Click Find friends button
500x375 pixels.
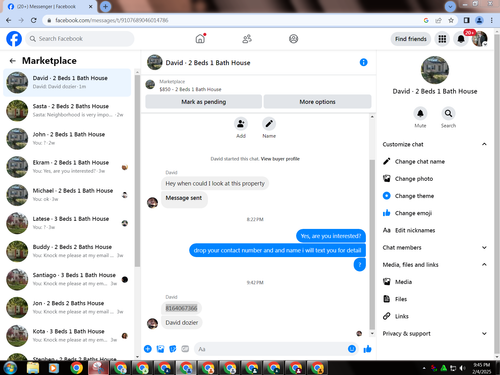pos(411,39)
